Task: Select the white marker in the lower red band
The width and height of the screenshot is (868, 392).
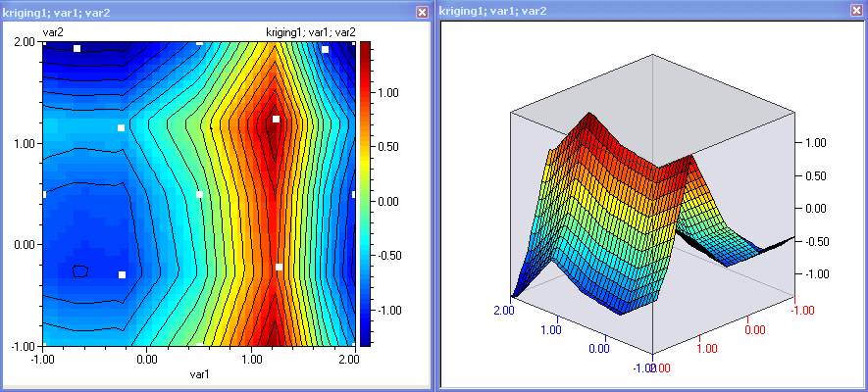Action: tap(279, 267)
